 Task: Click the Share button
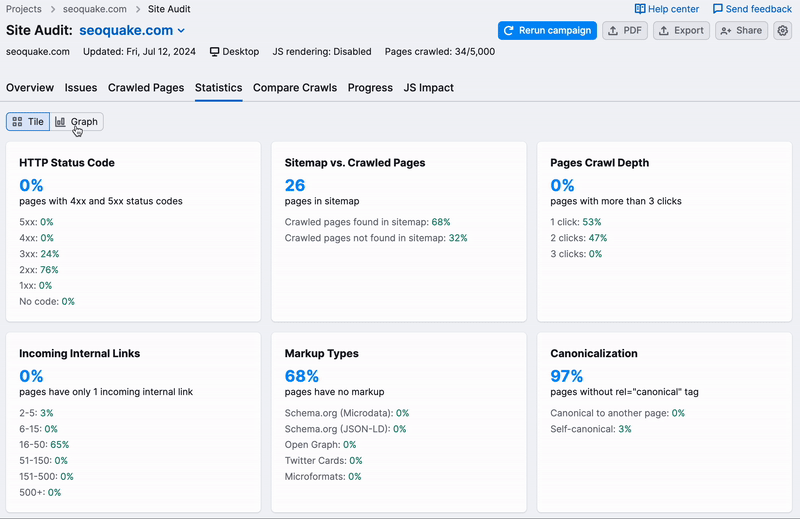tap(740, 31)
